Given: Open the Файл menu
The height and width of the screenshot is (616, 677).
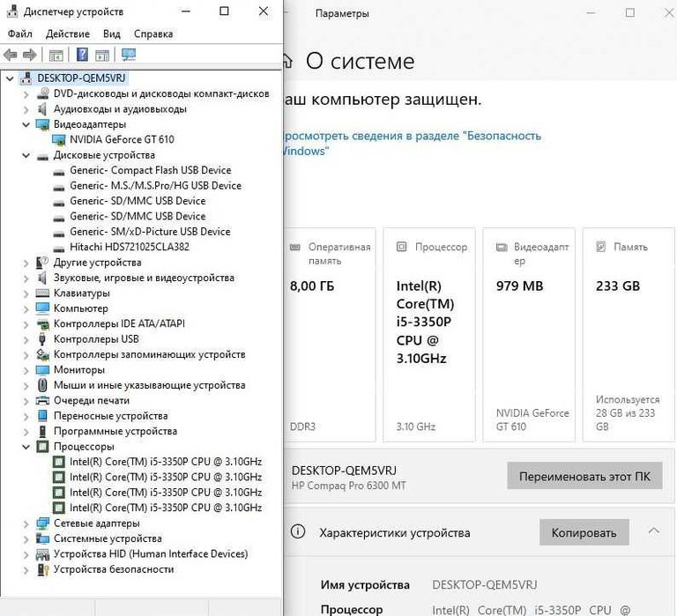Looking at the screenshot, I should (x=20, y=33).
